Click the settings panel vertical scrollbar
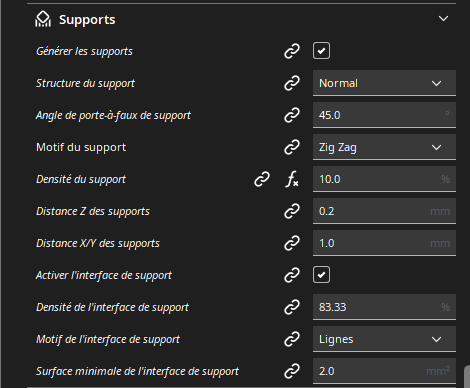This screenshot has height=388, width=470. [467, 377]
